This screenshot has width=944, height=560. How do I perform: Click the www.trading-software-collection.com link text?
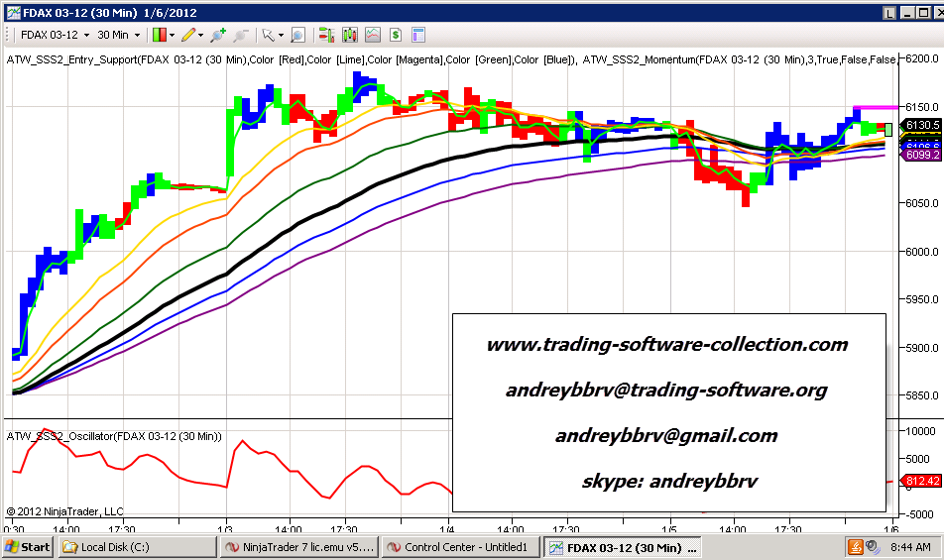[x=666, y=345]
